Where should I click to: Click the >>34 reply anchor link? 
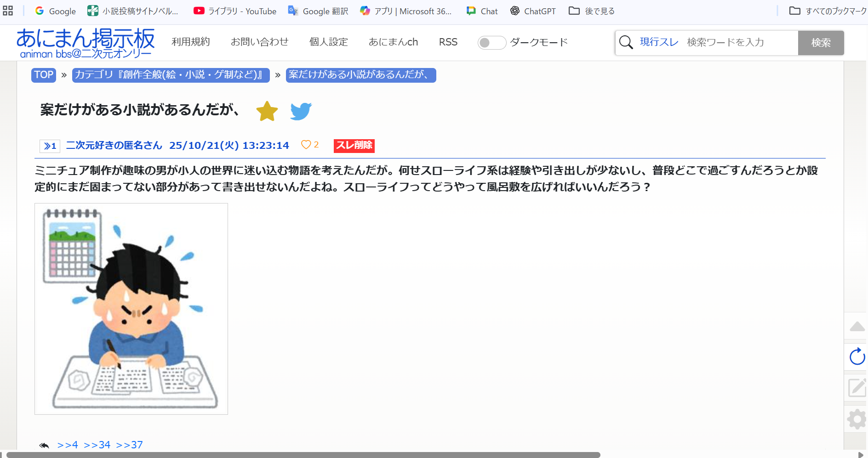tap(97, 445)
